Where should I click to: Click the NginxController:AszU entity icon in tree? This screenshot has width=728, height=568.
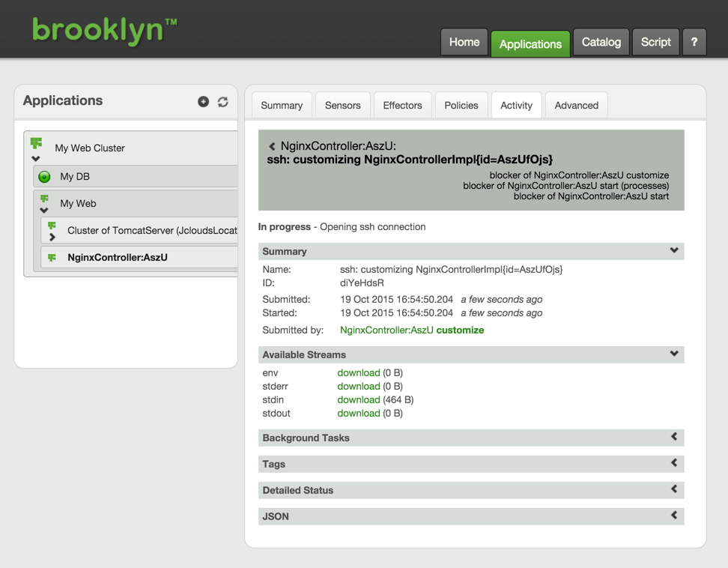point(52,258)
